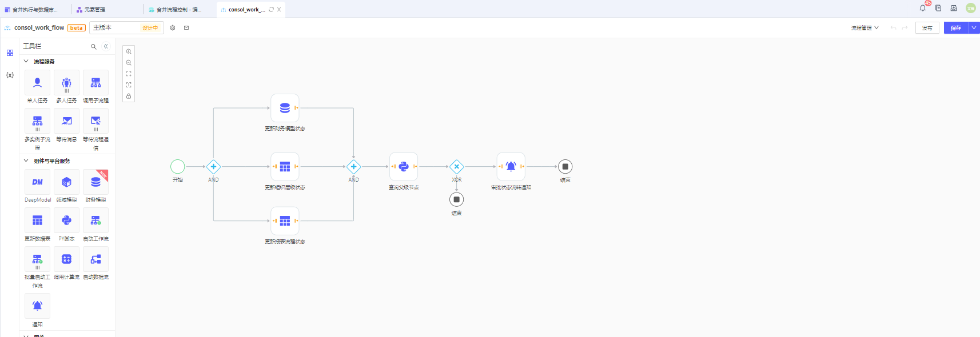Viewport: 980px width, 337px height.
Task: Click the blue 保存 save button
Action: 955,28
